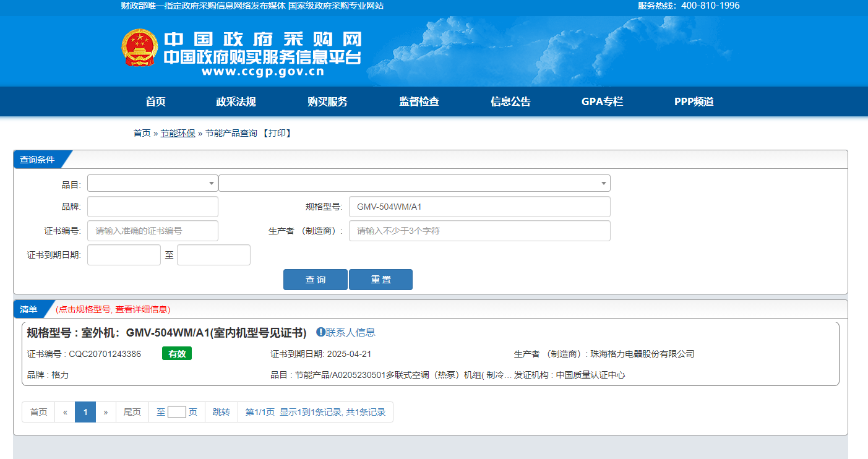Select the 查询条件 panel tab
Screen dimensions: 868x459
[37, 160]
